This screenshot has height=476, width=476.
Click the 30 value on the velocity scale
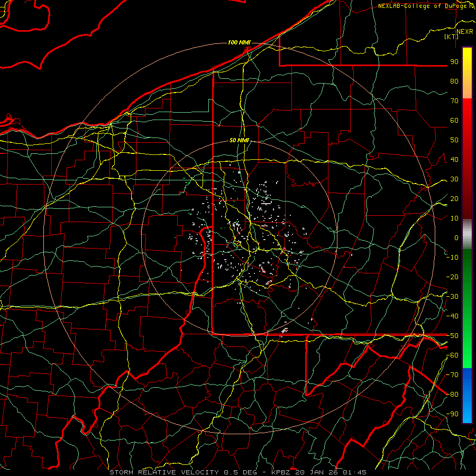[454, 179]
